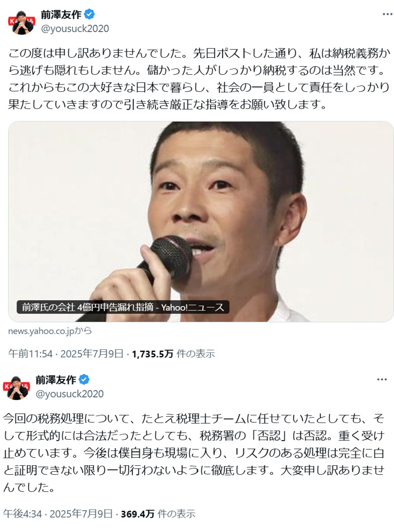This screenshot has width=394, height=532.
Task: Open the 前澤友作 display name in first tweet
Action: 61,14
